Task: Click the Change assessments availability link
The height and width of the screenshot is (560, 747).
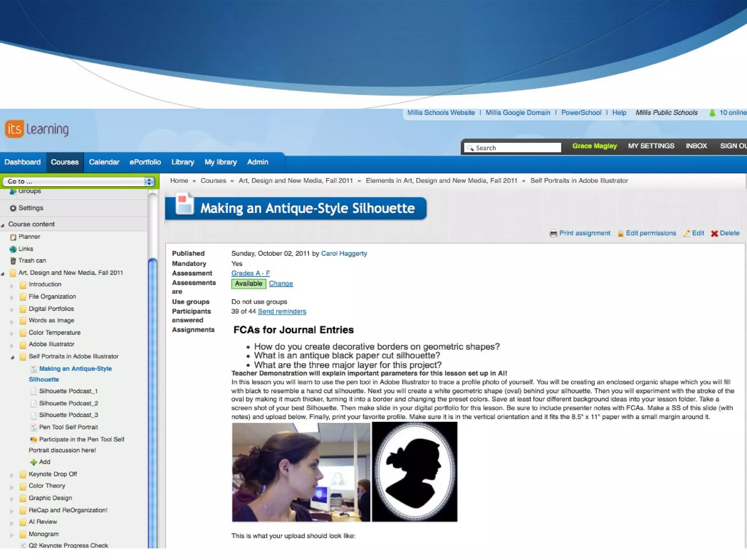Action: [280, 283]
